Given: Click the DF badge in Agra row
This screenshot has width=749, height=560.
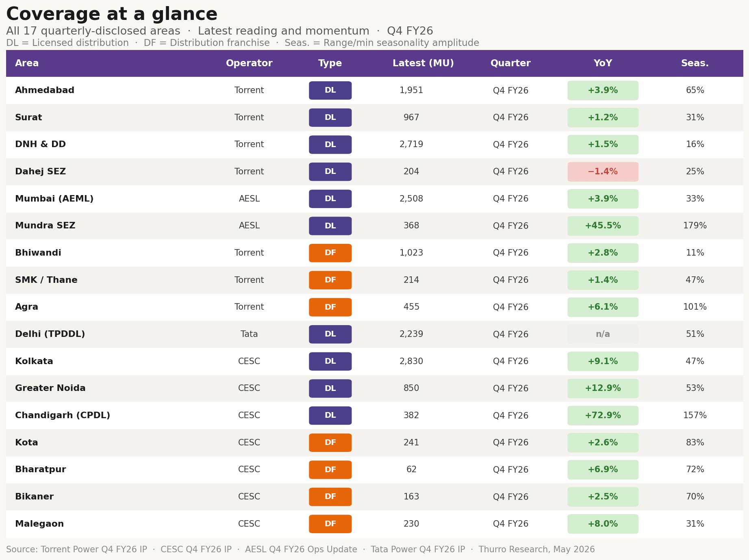Looking at the screenshot, I should click(330, 307).
